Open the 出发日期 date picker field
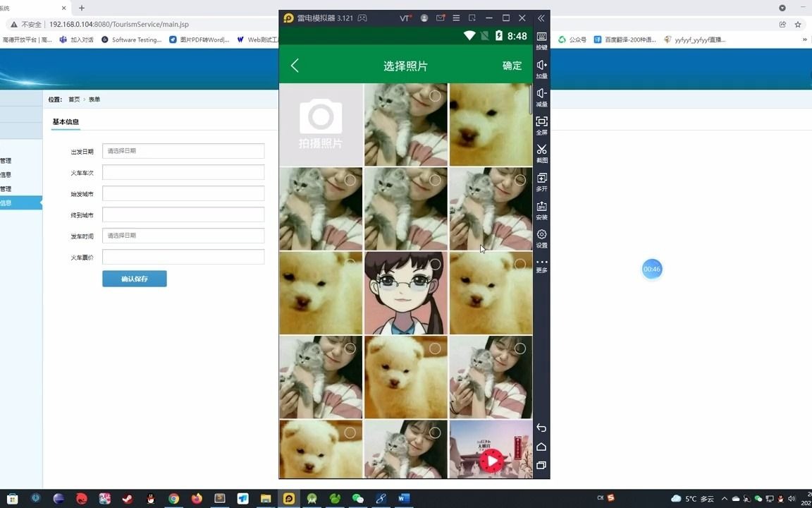 [x=183, y=151]
